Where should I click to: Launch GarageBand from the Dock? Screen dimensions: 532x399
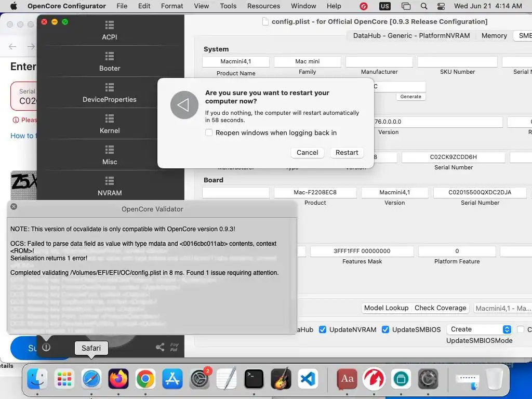pyautogui.click(x=281, y=379)
